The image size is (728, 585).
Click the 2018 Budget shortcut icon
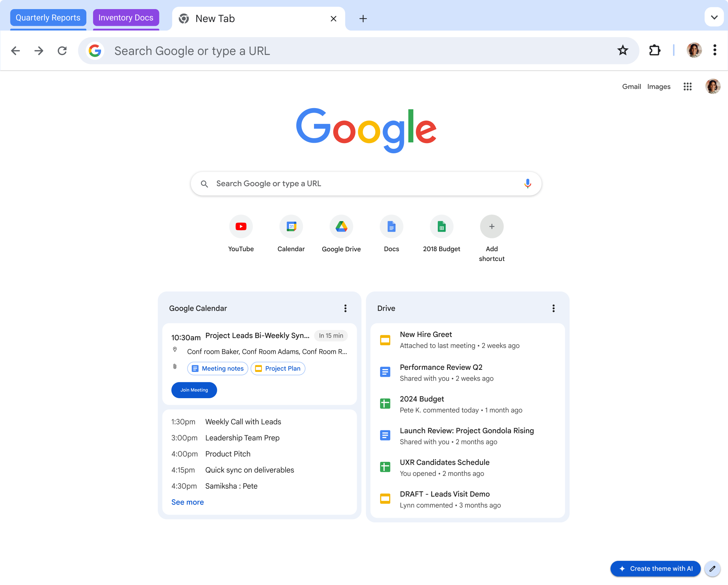[x=441, y=226]
